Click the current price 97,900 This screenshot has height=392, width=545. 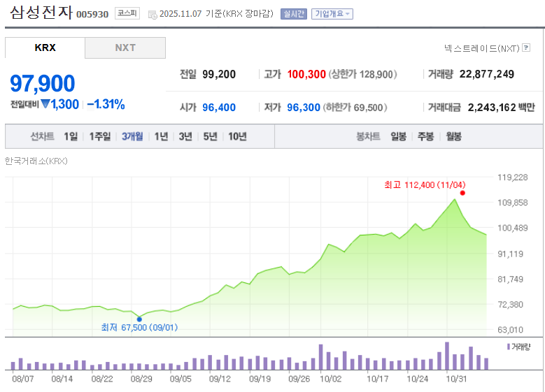pos(43,83)
